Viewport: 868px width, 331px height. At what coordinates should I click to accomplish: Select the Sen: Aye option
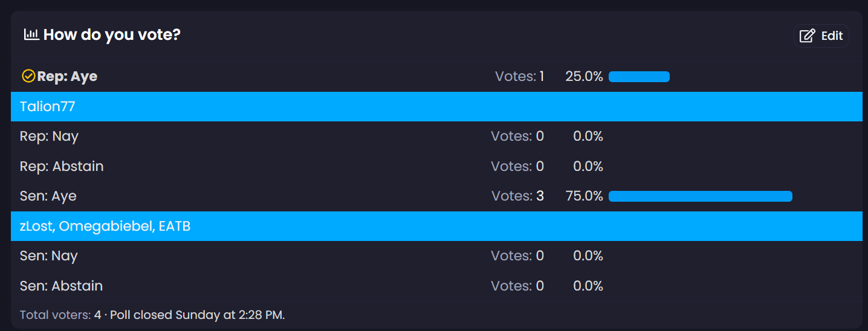pos(48,196)
